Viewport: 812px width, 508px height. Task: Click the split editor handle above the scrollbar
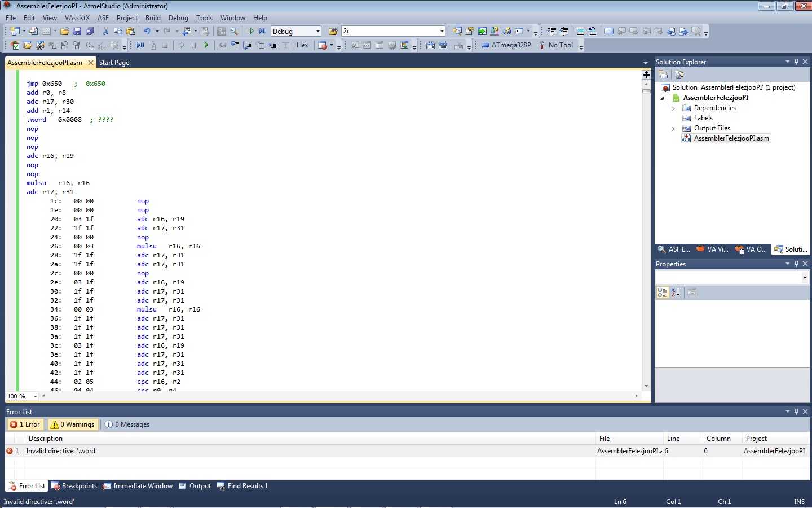click(646, 75)
